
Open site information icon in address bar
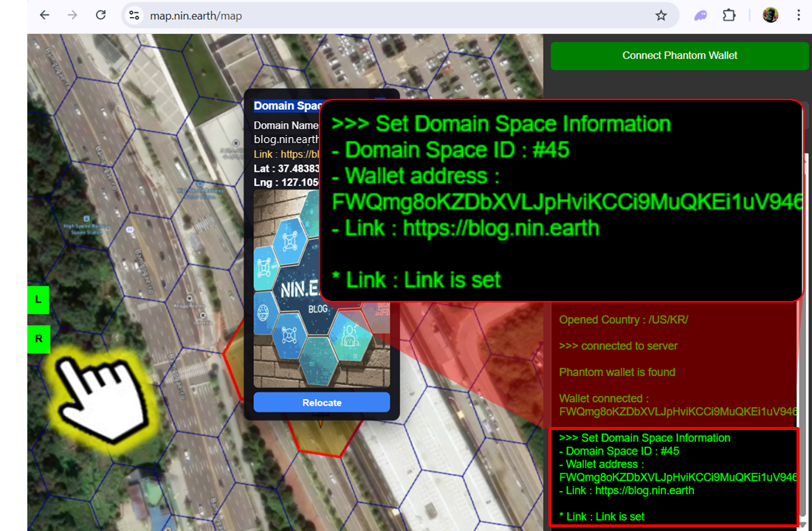click(x=134, y=15)
